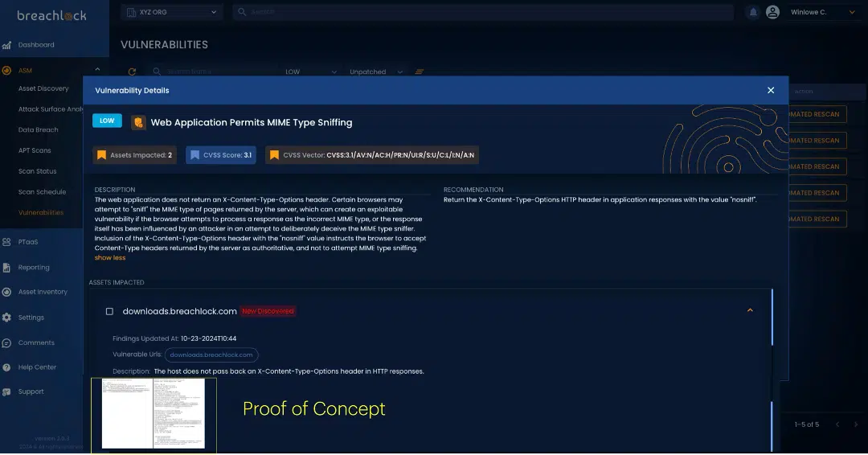Click the ASM target icon
868x455 pixels.
coord(6,70)
